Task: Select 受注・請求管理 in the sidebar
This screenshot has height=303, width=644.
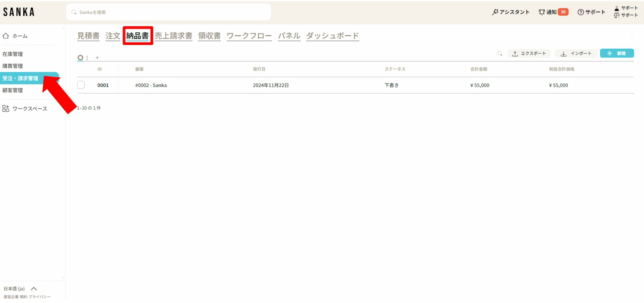Action: [30, 78]
